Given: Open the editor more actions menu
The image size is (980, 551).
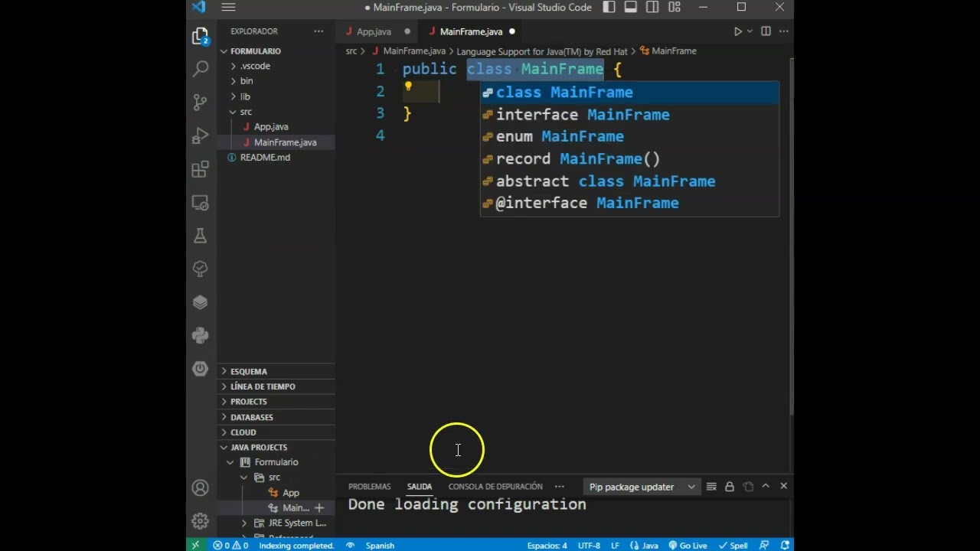Looking at the screenshot, I should coord(782,31).
